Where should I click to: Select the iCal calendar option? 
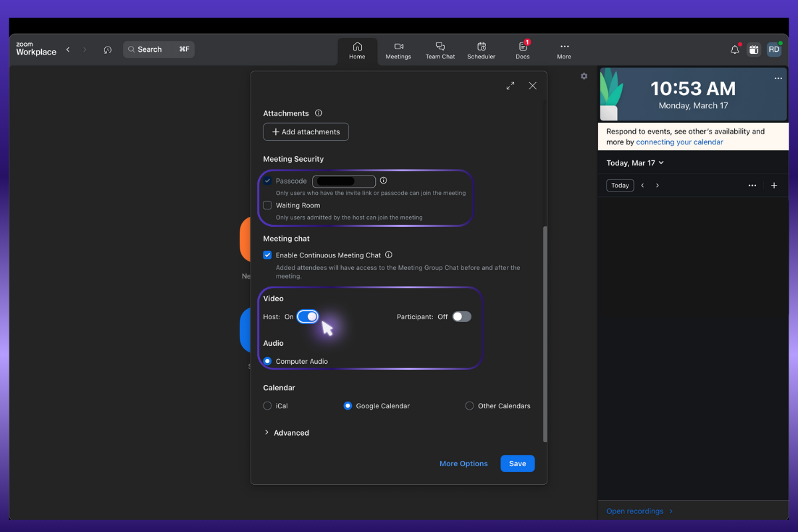pos(267,406)
